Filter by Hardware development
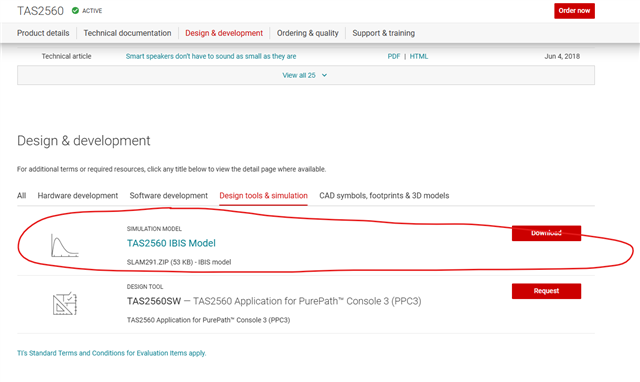Screen dimensions: 640x382 [78, 195]
